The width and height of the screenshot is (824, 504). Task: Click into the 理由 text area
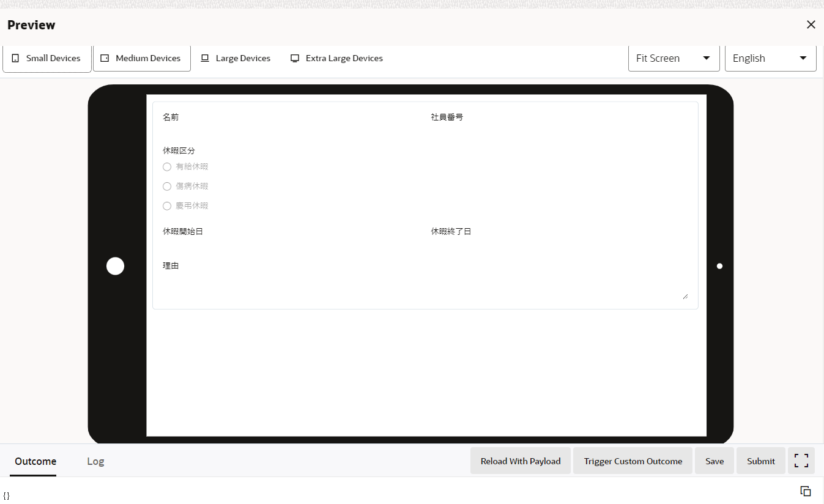pos(425,286)
